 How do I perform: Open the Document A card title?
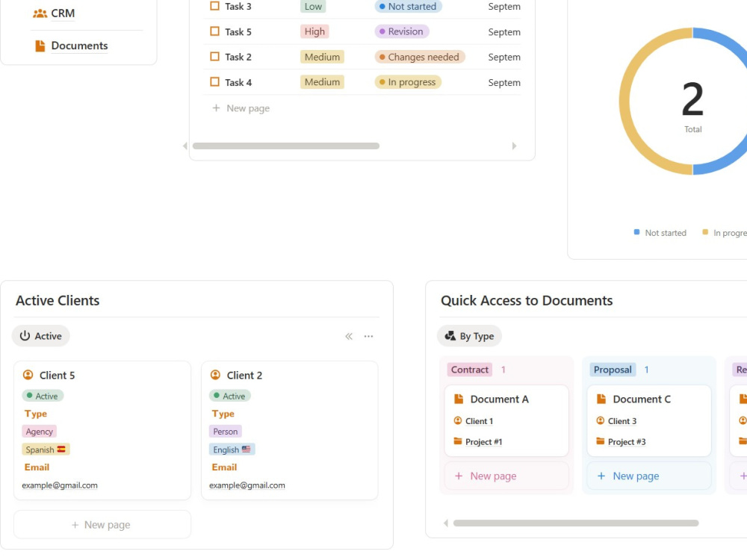point(500,399)
